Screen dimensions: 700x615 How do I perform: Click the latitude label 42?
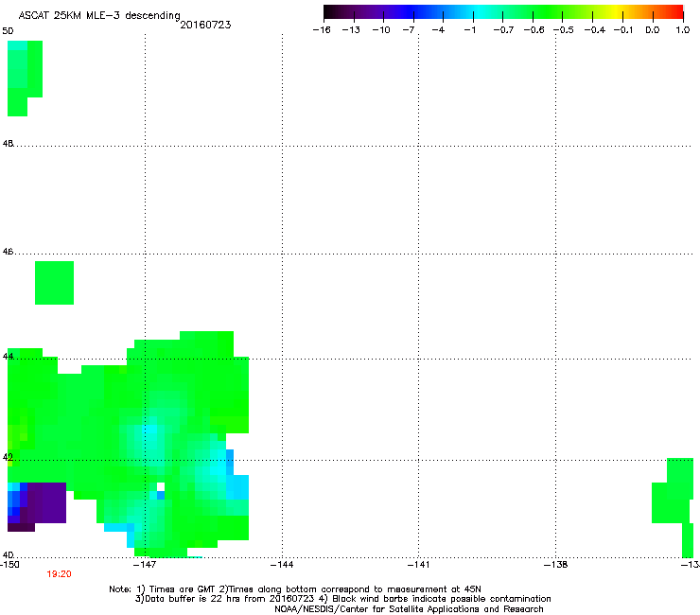tap(8, 457)
